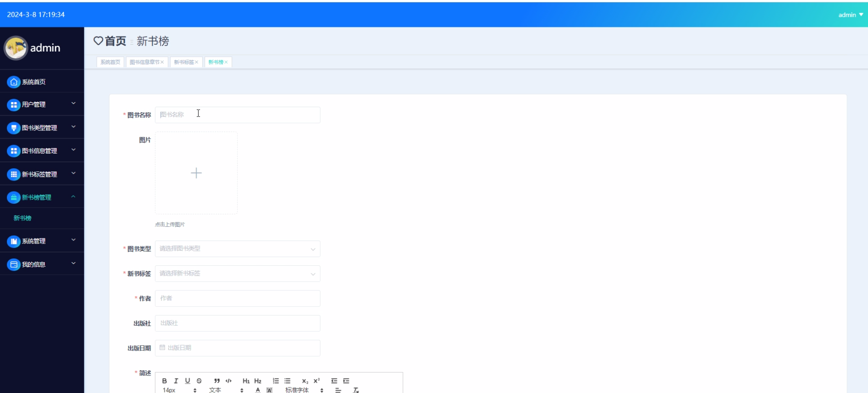Click the 系统首页 home icon in sidebar

click(x=14, y=82)
